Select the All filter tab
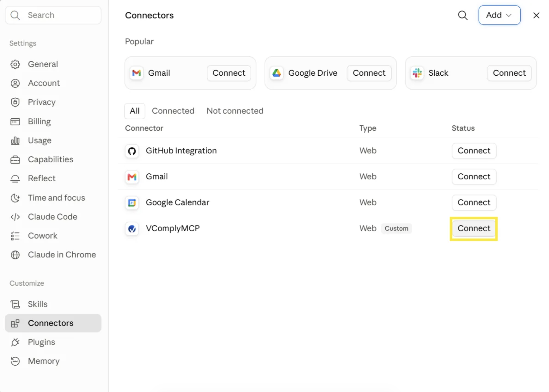This screenshot has width=549, height=392. click(x=135, y=111)
